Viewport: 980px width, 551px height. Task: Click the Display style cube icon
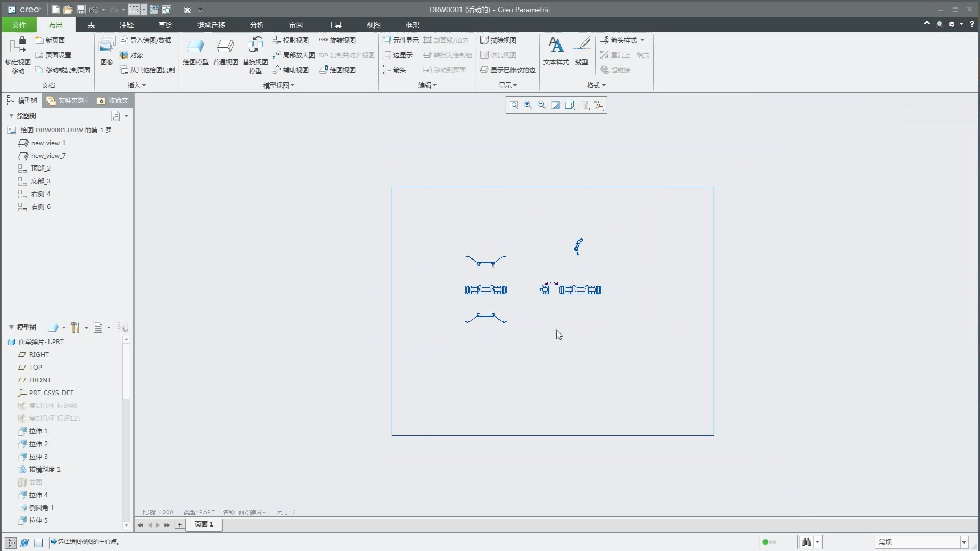[x=570, y=105]
